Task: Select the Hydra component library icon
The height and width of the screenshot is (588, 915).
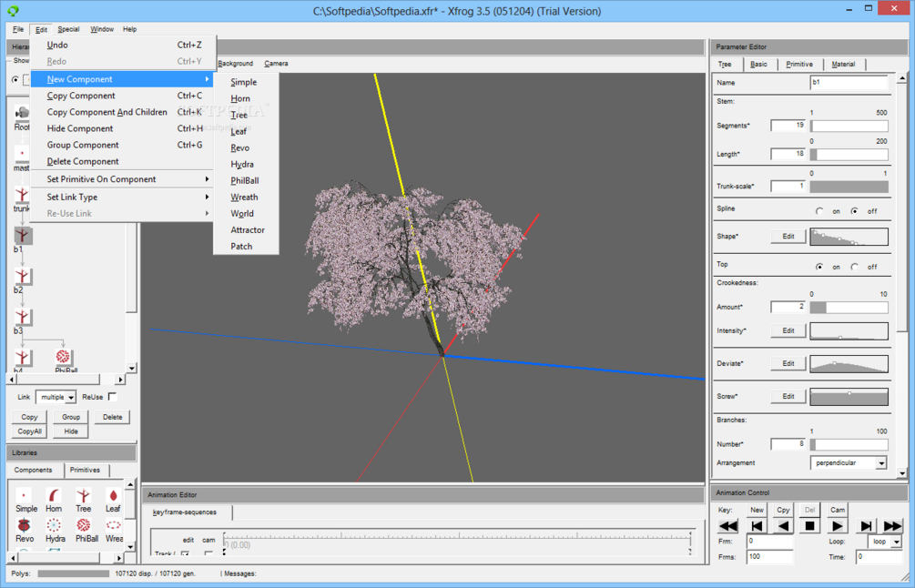Action: click(x=54, y=525)
